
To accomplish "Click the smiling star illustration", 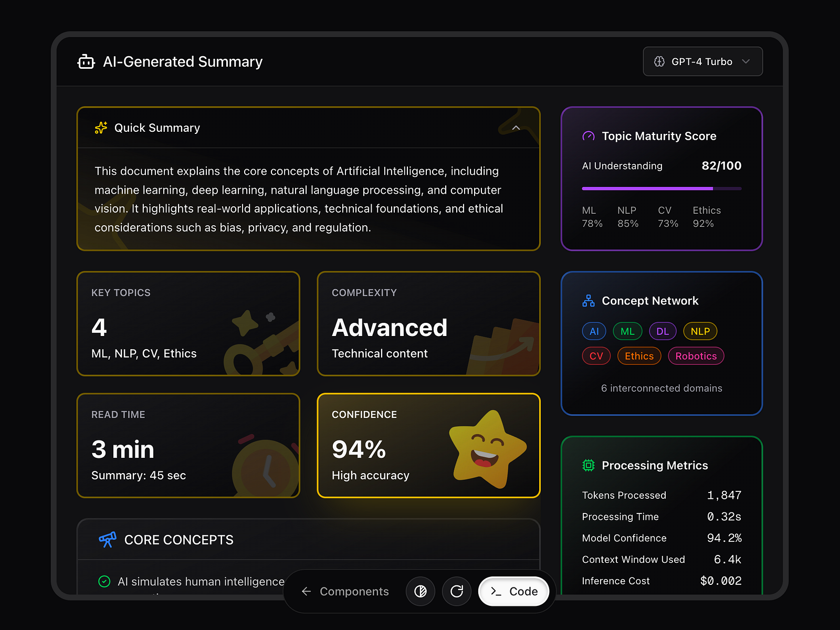I will tap(487, 449).
